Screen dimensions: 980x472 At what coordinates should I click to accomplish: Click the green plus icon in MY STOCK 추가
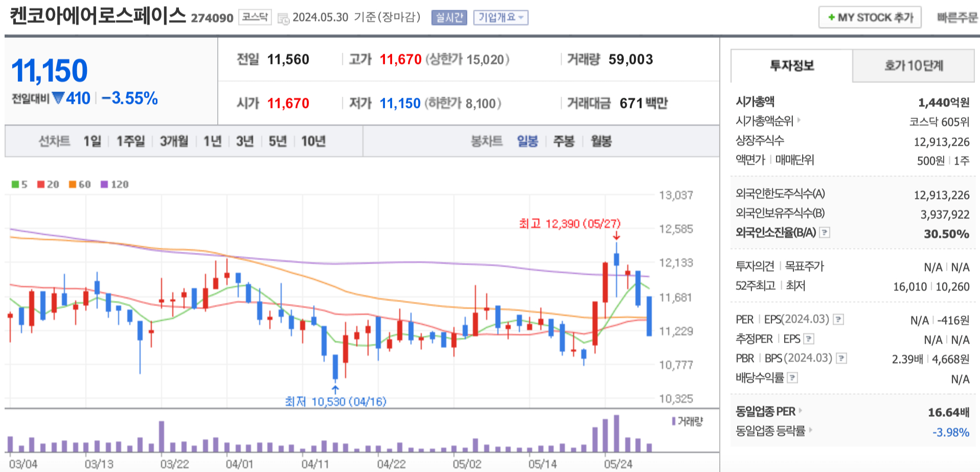coord(831,17)
